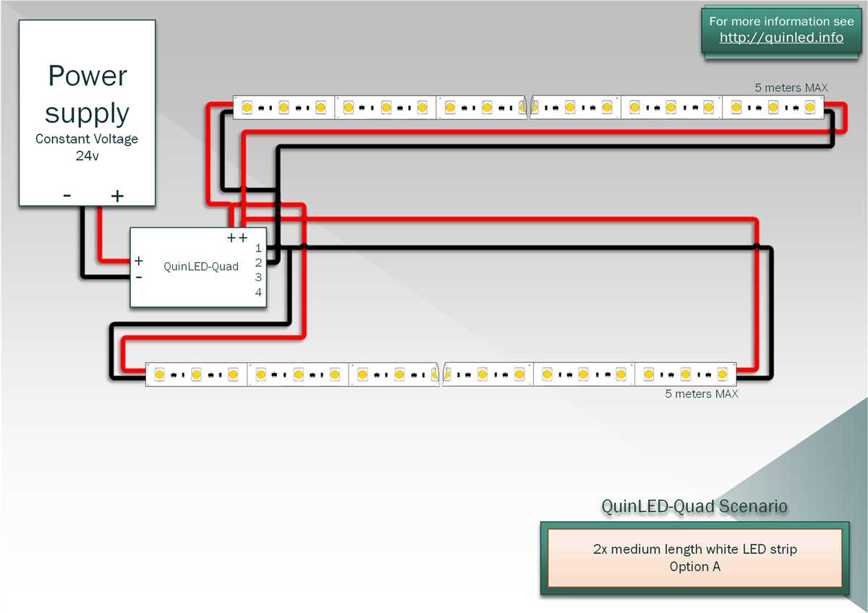Click the Option A label in the description box

pos(694,567)
